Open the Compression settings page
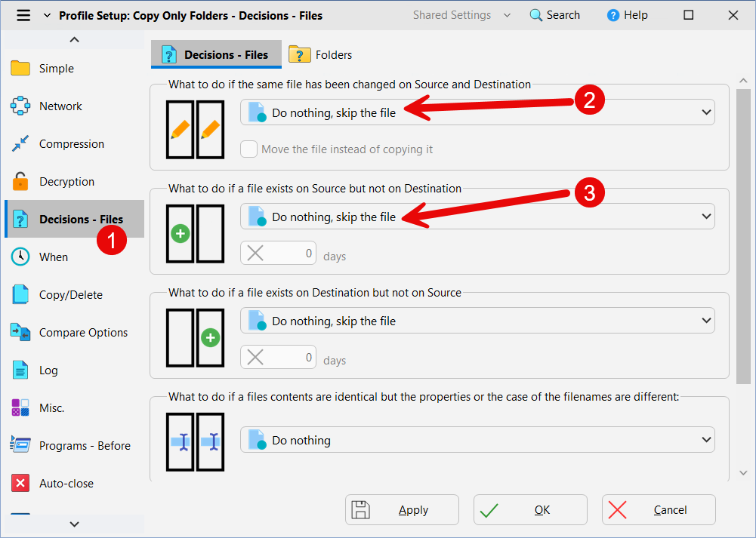Image resolution: width=756 pixels, height=538 pixels. click(x=74, y=143)
